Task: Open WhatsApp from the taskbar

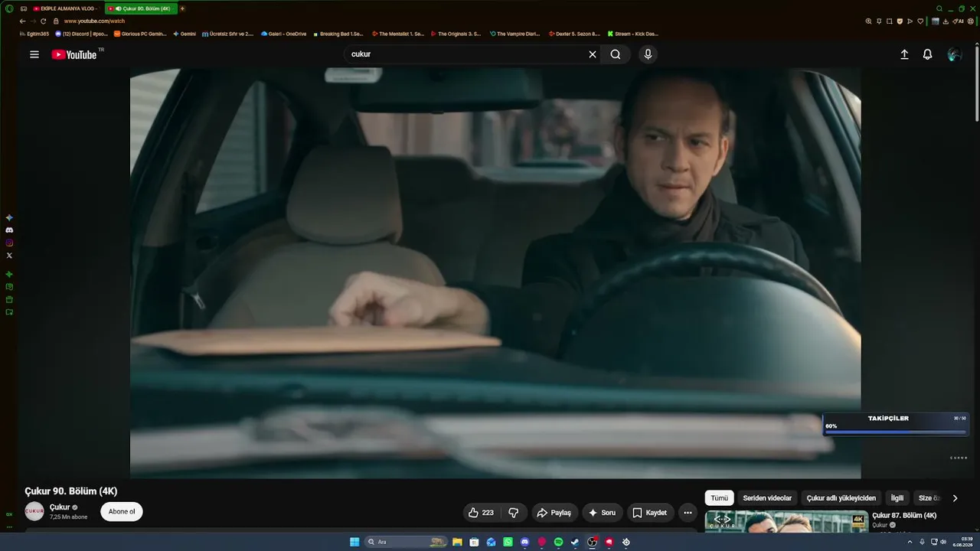Action: click(x=508, y=542)
